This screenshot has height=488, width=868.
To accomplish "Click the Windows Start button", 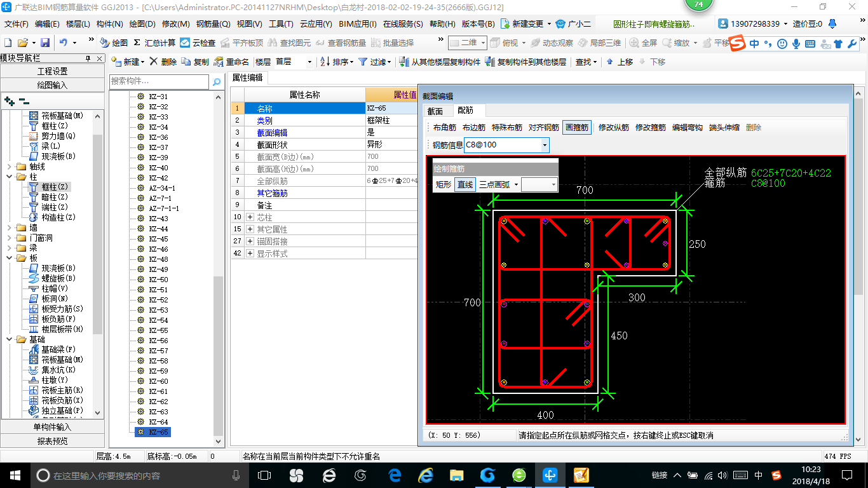I will coord(15,475).
